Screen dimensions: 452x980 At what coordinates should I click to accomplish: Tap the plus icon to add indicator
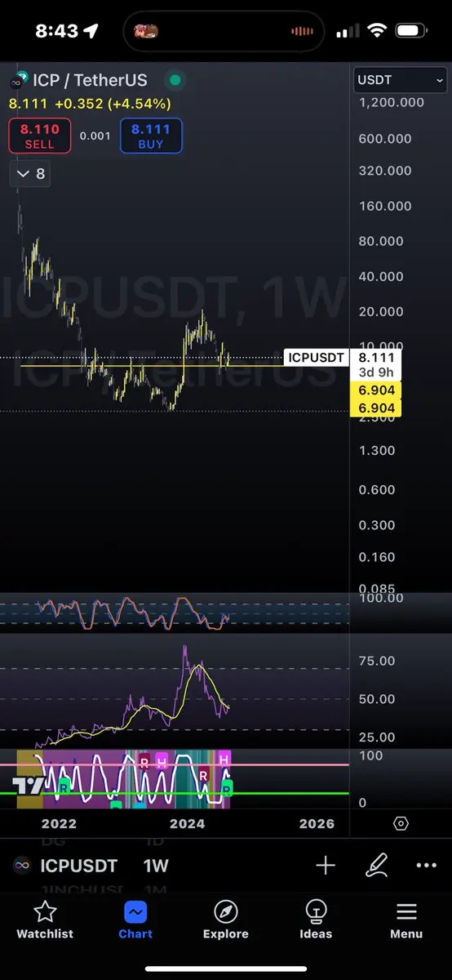[326, 866]
